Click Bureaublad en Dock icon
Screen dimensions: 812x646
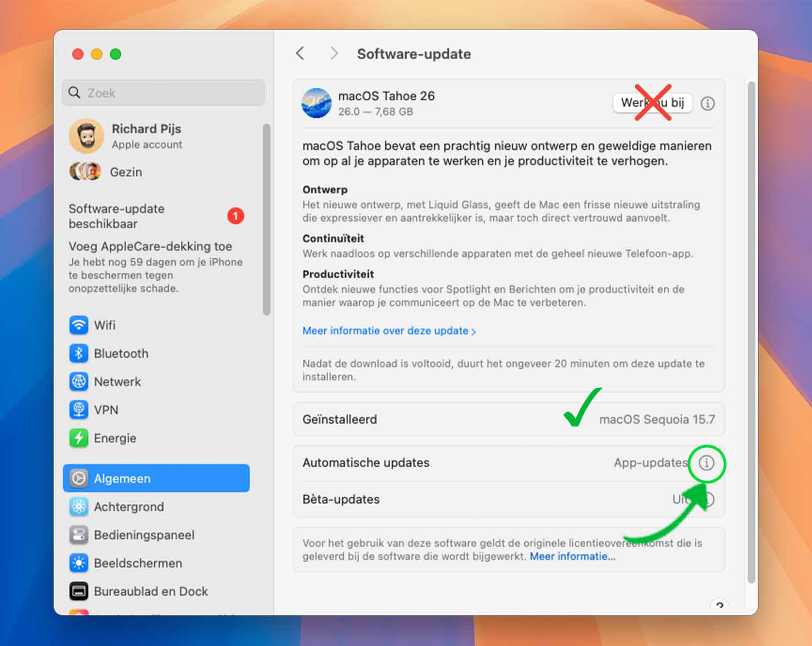pos(78,591)
